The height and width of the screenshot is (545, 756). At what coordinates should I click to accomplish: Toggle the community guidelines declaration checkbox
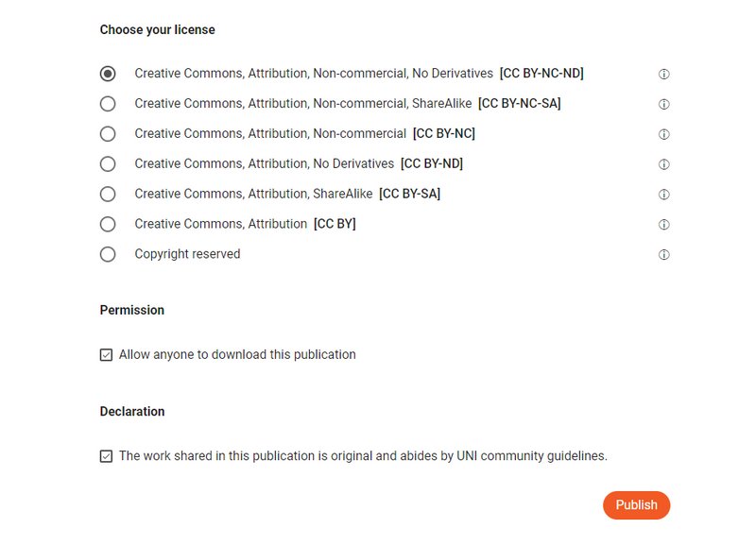click(108, 456)
